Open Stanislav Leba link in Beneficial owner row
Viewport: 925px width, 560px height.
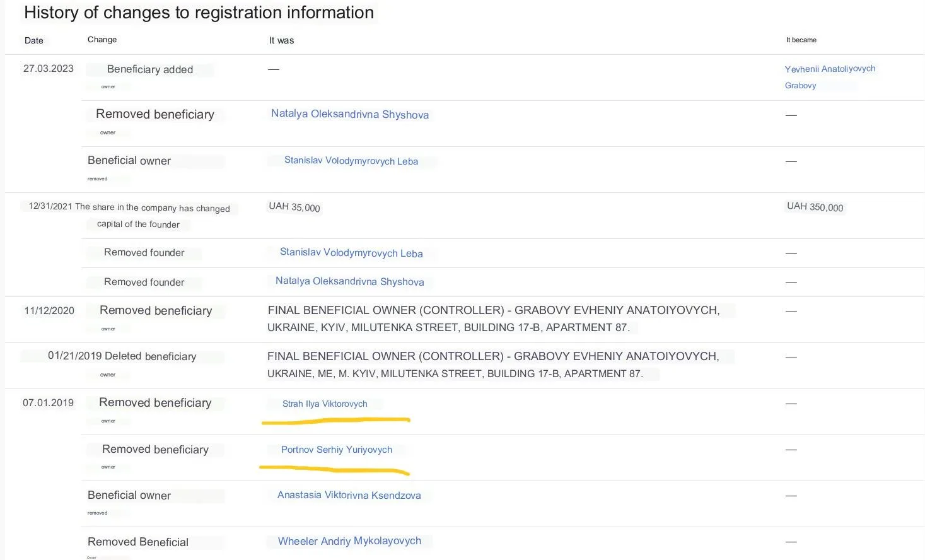pyautogui.click(x=351, y=161)
